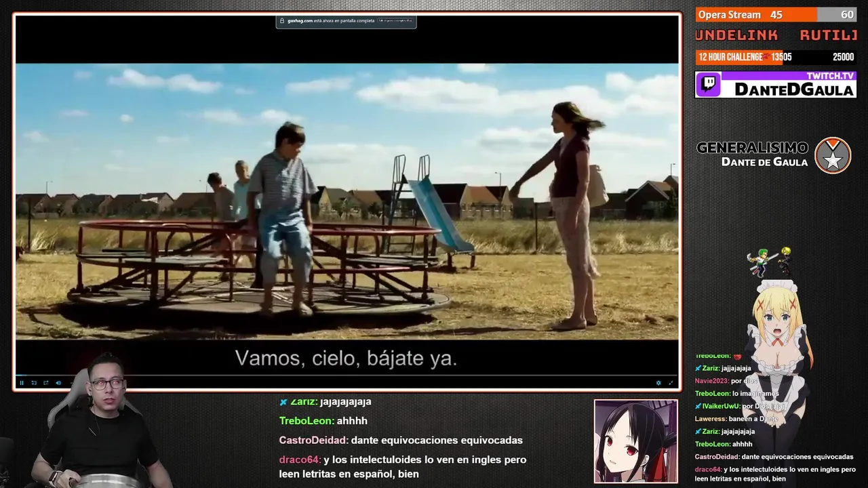The width and height of the screenshot is (868, 488).
Task: Click the 12 Hour Challenge progress bar
Action: pos(776,57)
